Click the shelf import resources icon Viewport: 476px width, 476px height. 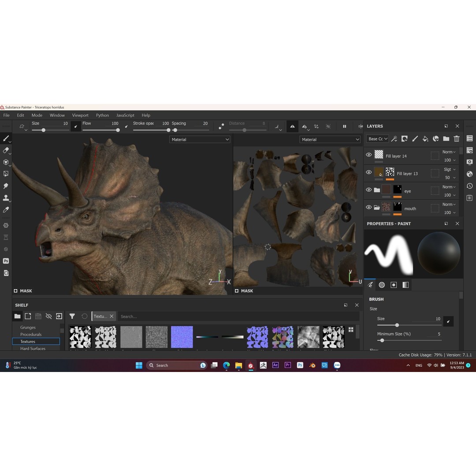(x=59, y=316)
